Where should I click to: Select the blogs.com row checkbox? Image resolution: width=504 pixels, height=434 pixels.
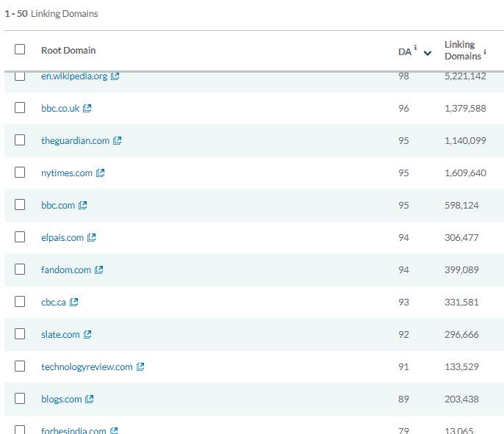[x=20, y=398]
